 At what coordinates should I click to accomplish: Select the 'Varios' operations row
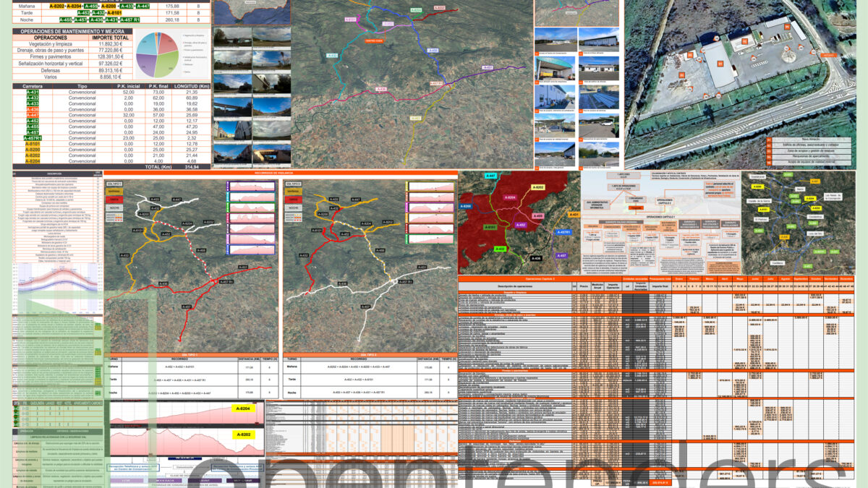point(72,77)
